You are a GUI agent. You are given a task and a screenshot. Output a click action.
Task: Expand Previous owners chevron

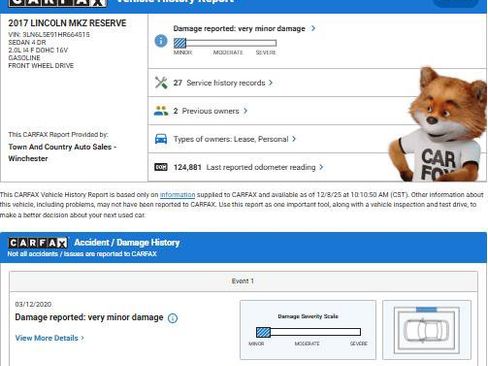245,111
